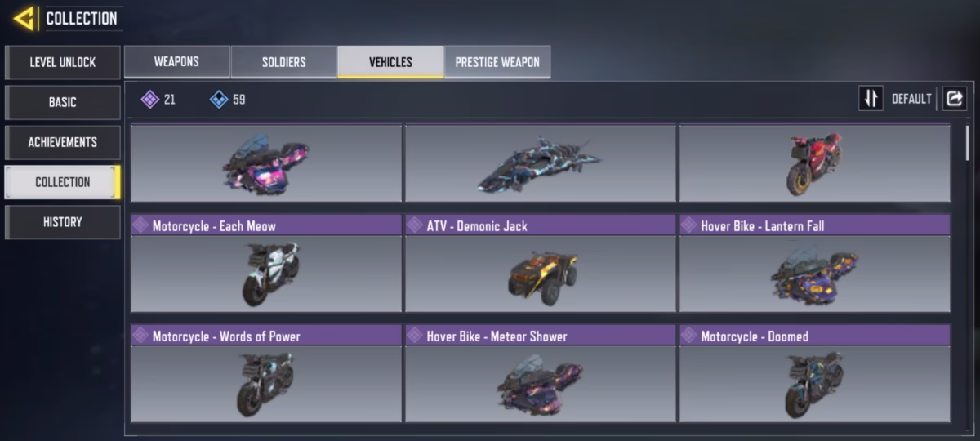Click the sort order arrows icon
This screenshot has width=980, height=441.
click(871, 99)
